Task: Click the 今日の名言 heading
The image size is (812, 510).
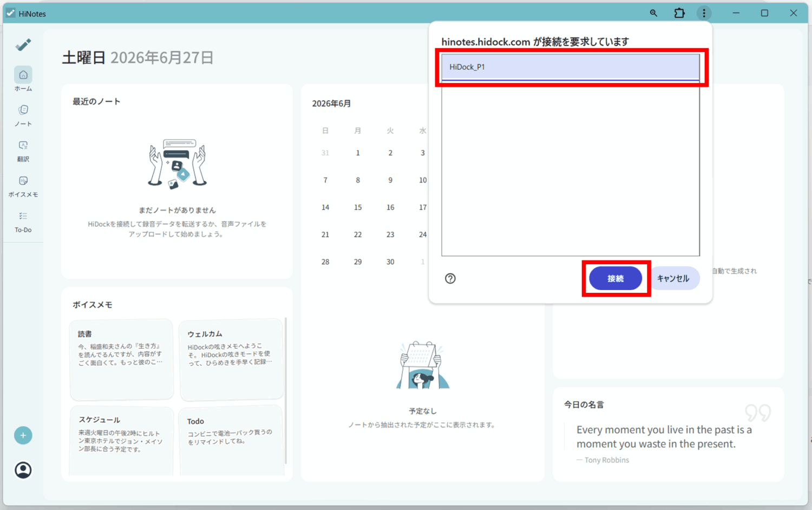Action: click(x=584, y=404)
